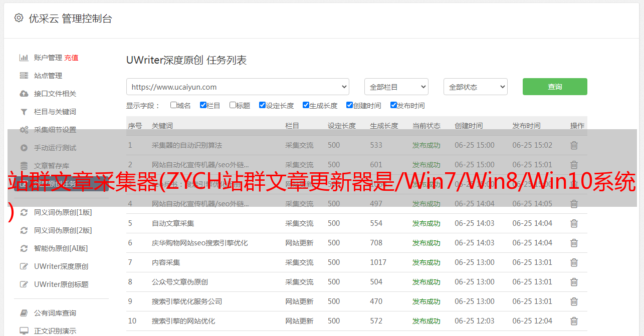Screen dimensions: 644x336
Task: Delete row 8 公众号文章伪原创 with trash icon
Action: 574,282
